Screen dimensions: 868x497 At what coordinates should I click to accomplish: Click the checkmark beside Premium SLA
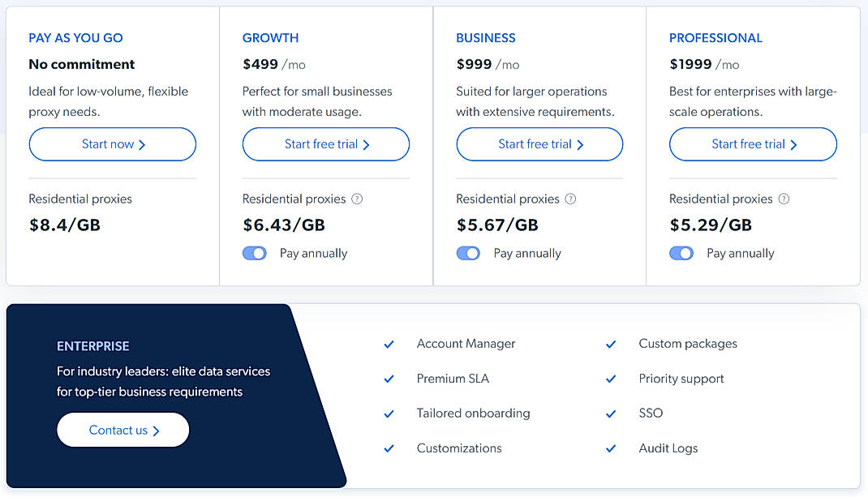pyautogui.click(x=389, y=379)
